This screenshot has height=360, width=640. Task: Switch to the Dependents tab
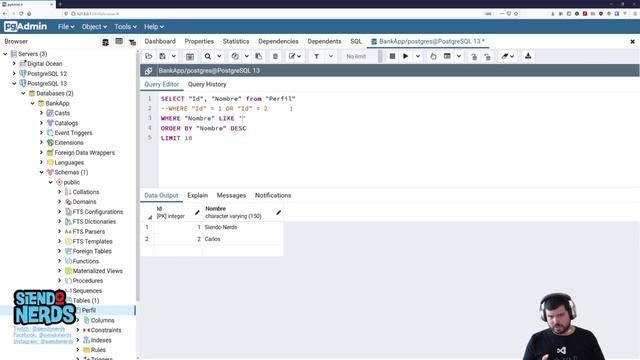click(x=324, y=41)
